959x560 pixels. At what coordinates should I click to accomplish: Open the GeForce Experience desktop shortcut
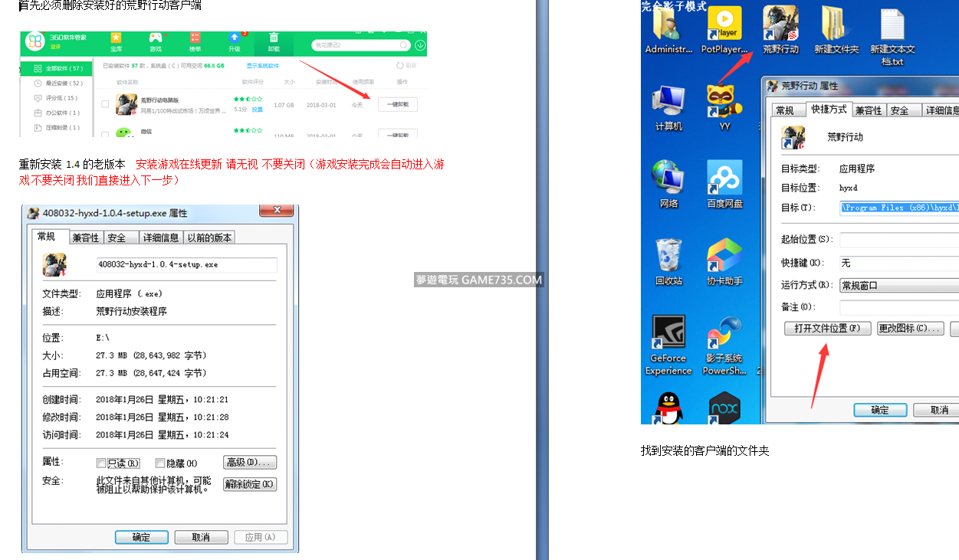point(668,332)
